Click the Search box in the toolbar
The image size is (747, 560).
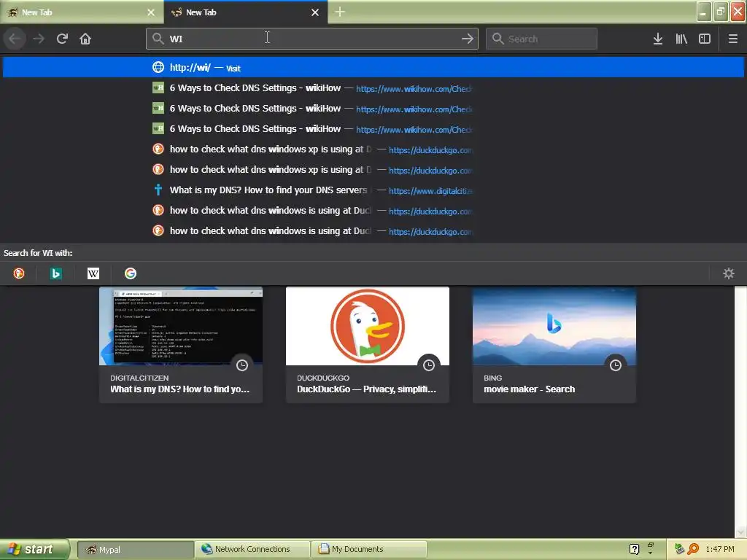tap(541, 39)
